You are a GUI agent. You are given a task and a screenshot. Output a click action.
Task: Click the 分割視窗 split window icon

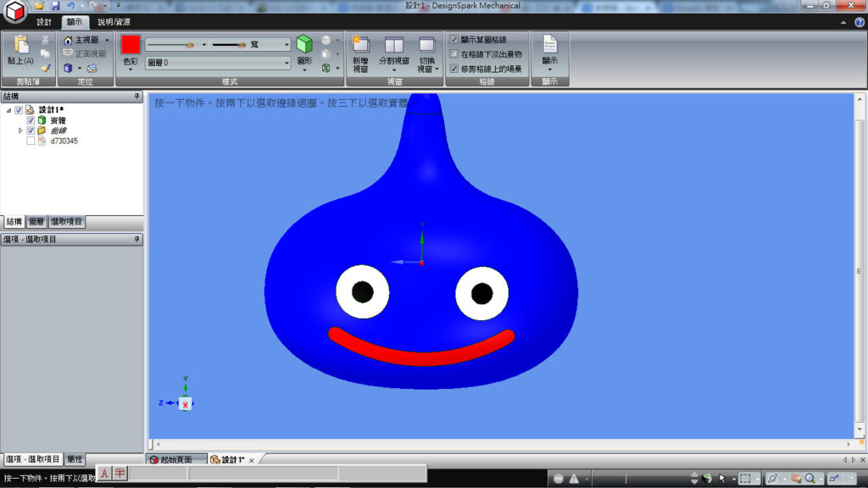click(393, 46)
